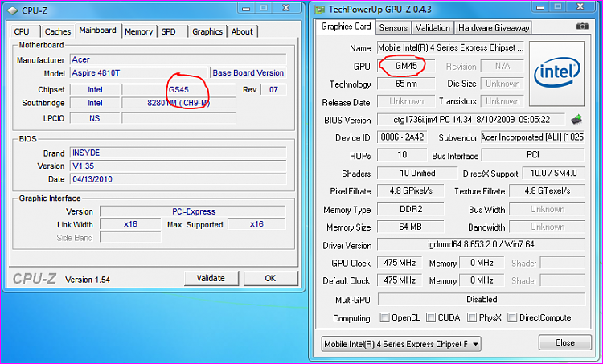This screenshot has height=364, width=603.
Task: Click the Bus Interface value PCI
Action: pos(532,155)
